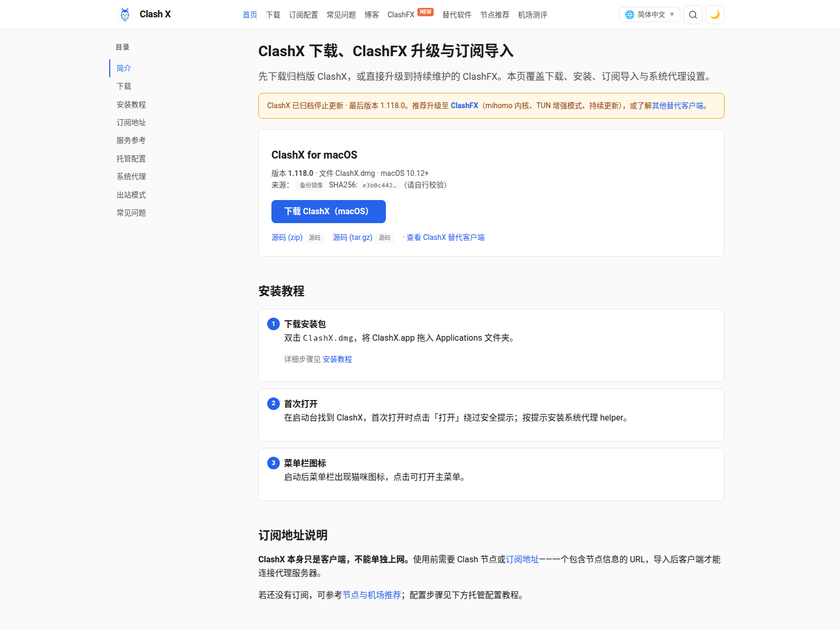Open 订阅配置 in the top navigation
The width and height of the screenshot is (840, 630).
pos(303,15)
